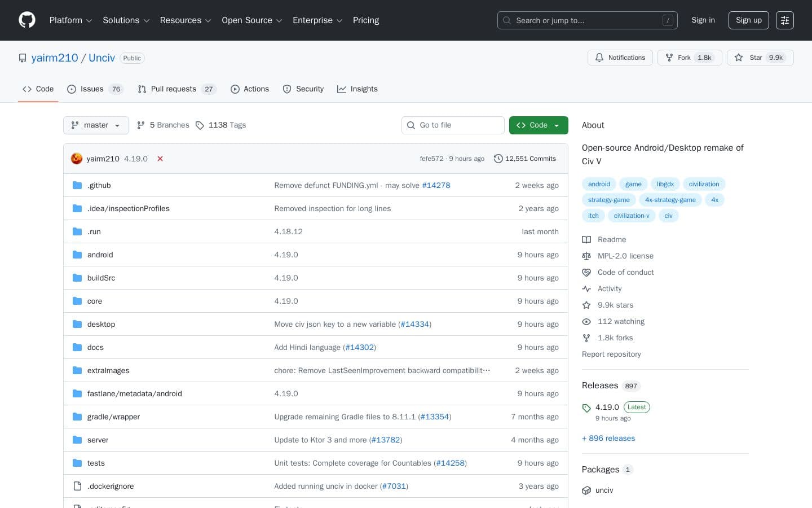Click the failed status X icon
Viewport: 812px width, 508px height.
coord(160,159)
